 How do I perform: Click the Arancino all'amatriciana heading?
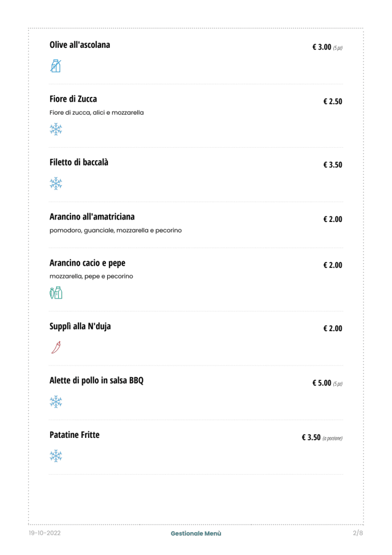(x=92, y=216)
